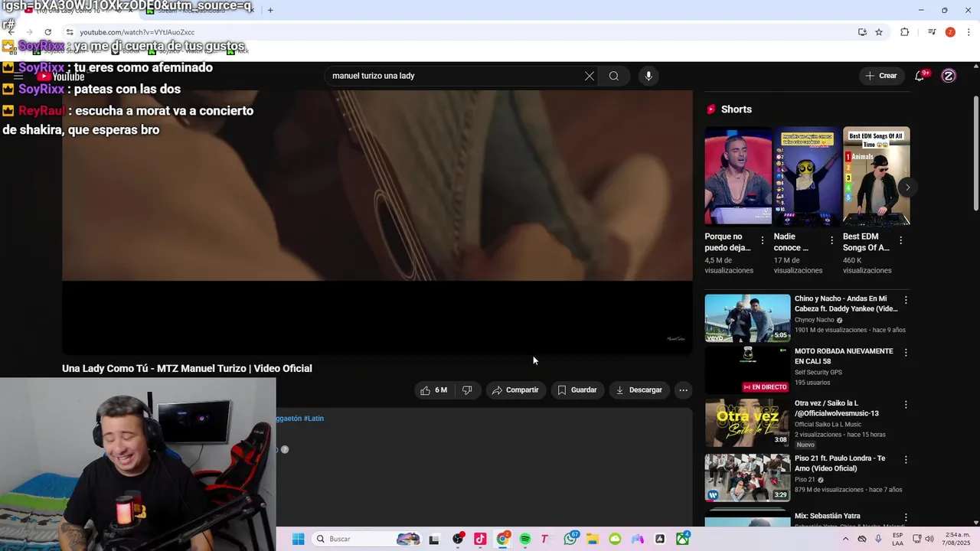The image size is (980, 551).
Task: Open options for Piso 21 video
Action: pos(906,460)
